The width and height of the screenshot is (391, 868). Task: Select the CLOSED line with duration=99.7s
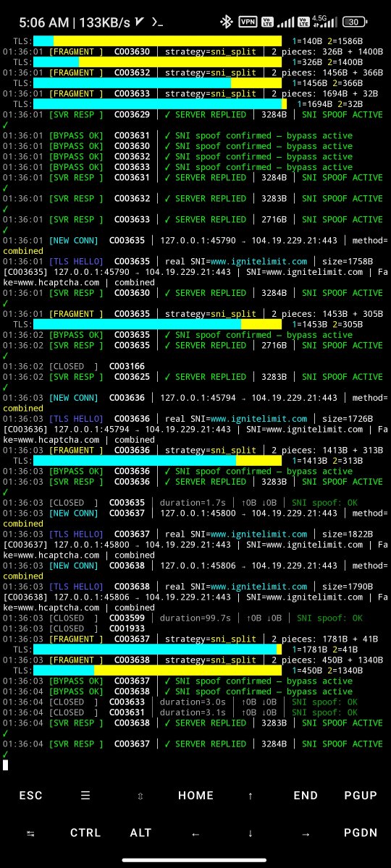pos(183,618)
